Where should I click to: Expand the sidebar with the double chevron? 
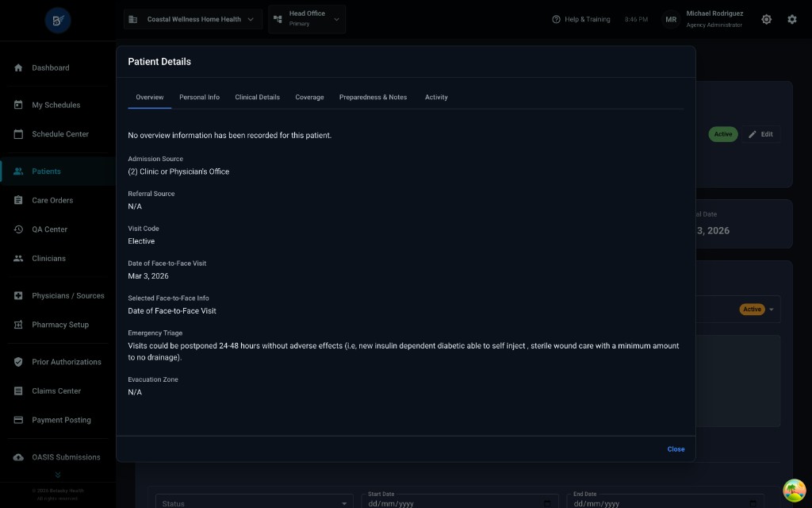(x=57, y=475)
